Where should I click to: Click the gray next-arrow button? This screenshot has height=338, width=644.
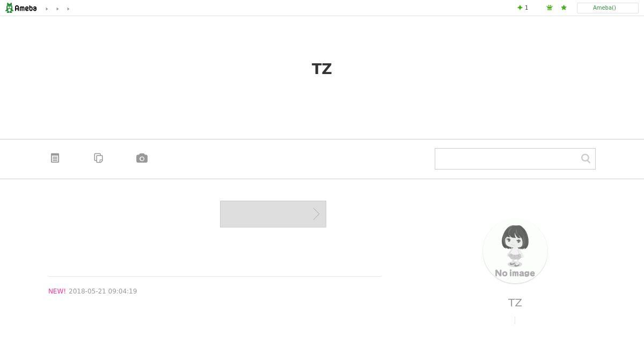click(273, 214)
